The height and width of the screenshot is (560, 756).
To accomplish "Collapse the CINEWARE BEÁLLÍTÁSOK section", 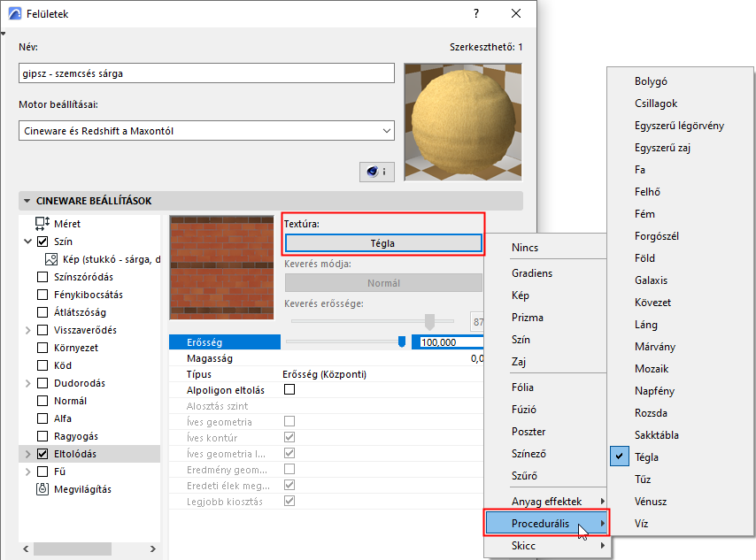I will (27, 201).
